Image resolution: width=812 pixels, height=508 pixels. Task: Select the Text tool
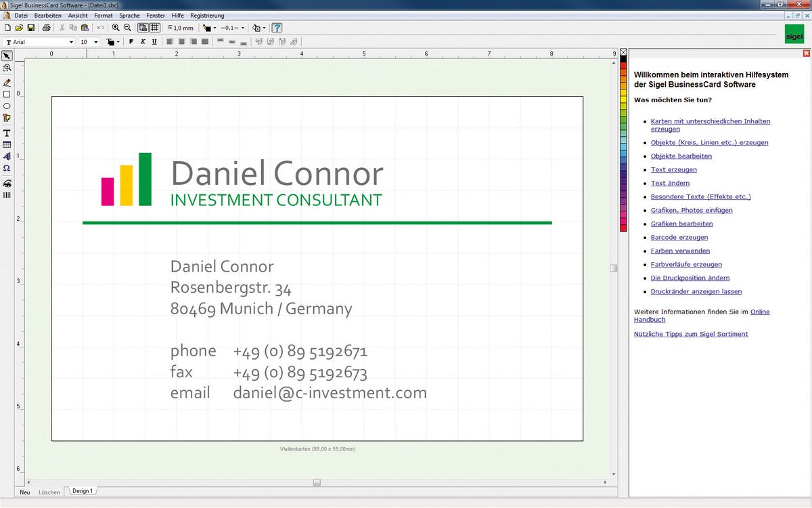[x=7, y=133]
